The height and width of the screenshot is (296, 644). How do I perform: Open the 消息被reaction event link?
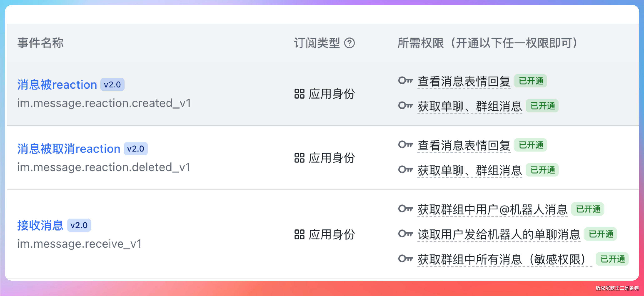tap(57, 85)
